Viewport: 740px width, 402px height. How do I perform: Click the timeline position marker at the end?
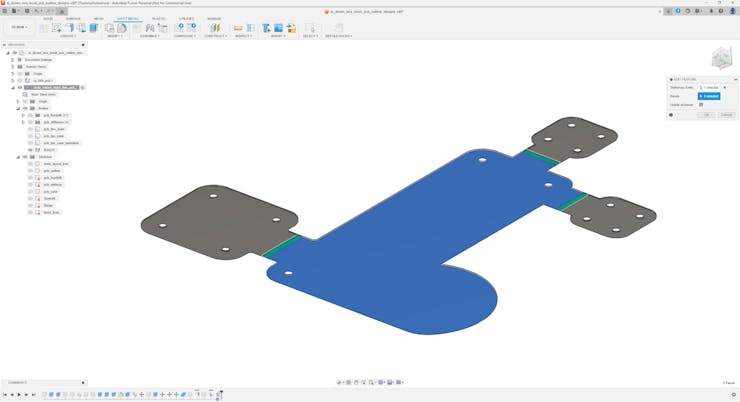tap(220, 394)
